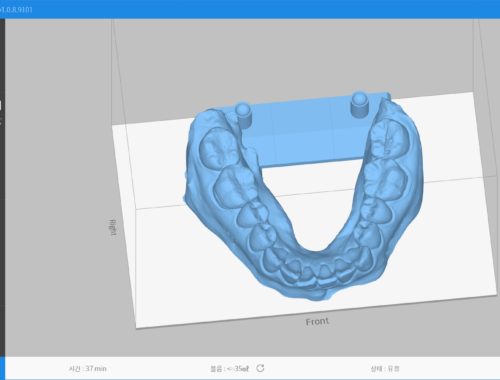Click the dark left sidebar strip
500x380 pixels.
pyautogui.click(x=2, y=187)
